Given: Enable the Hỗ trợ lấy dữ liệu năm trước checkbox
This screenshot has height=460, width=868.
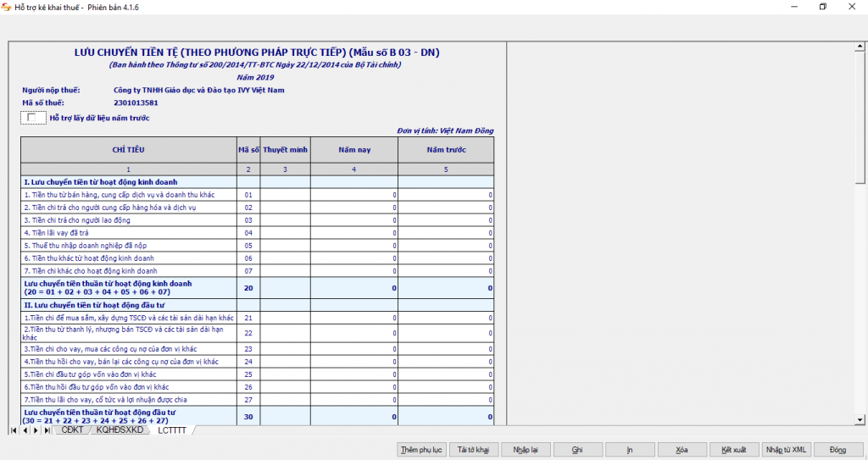Looking at the screenshot, I should [31, 118].
